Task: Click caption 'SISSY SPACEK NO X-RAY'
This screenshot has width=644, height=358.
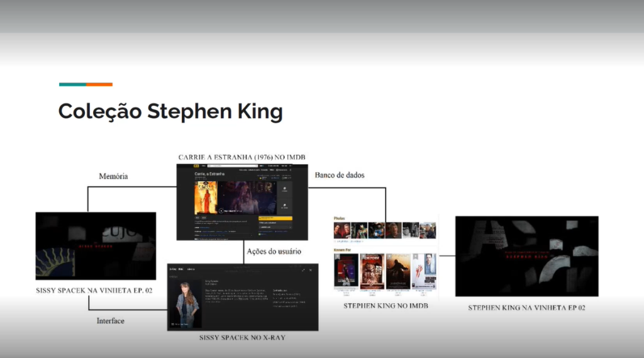Action: 242,337
